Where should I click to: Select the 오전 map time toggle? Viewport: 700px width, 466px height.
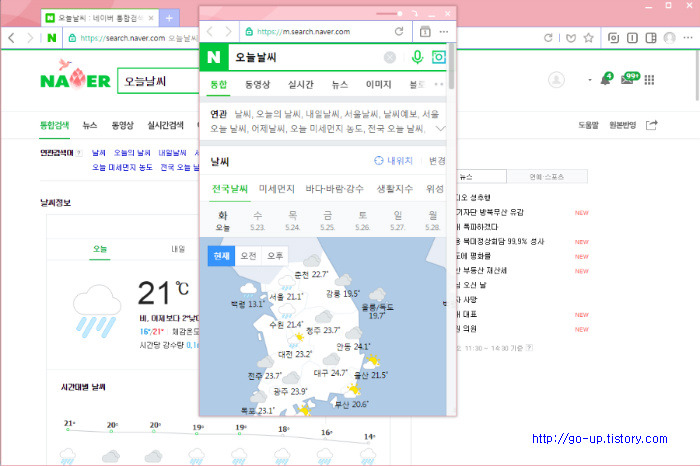[248, 256]
